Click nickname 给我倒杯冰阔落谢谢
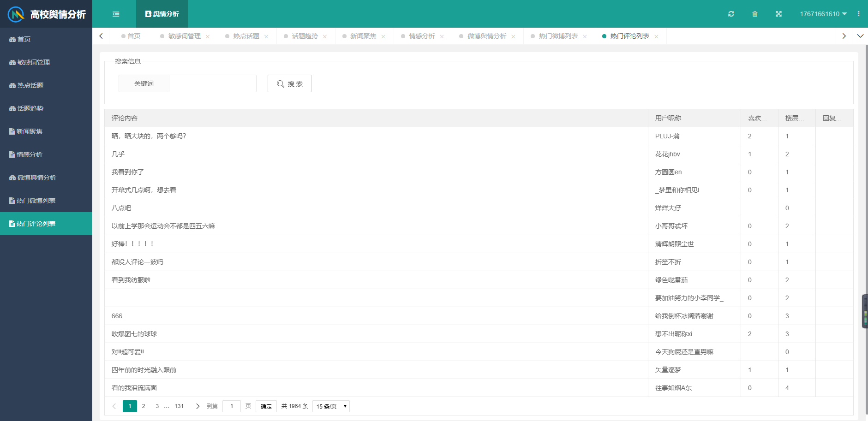This screenshot has width=868, height=421. [x=684, y=316]
